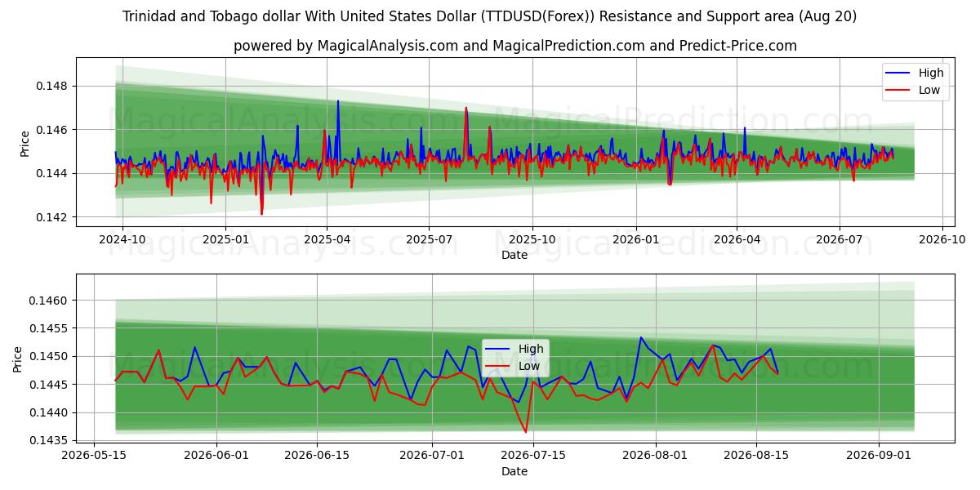Click the bottom chart y-axis label 0.1440
Screen dimensions: 980x490
(x=48, y=412)
